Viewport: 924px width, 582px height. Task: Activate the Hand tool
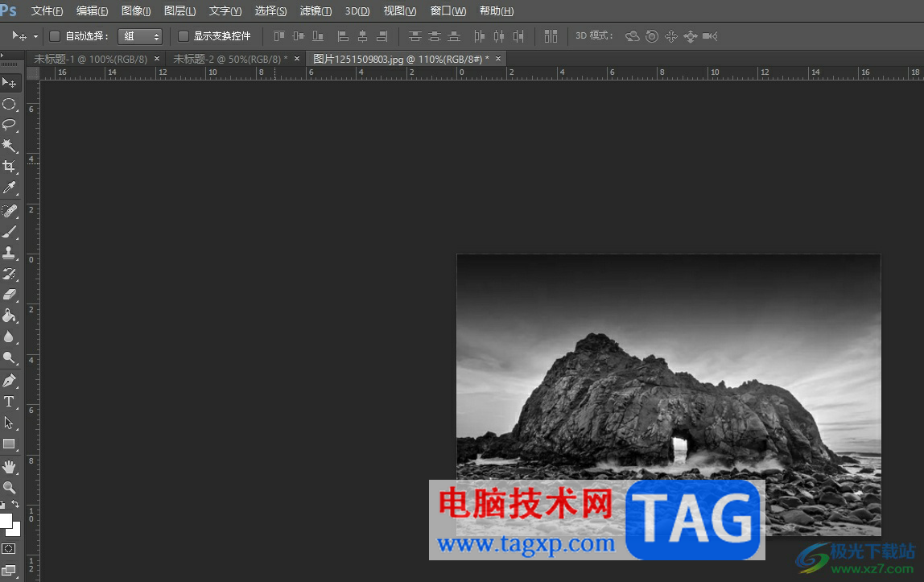point(9,466)
